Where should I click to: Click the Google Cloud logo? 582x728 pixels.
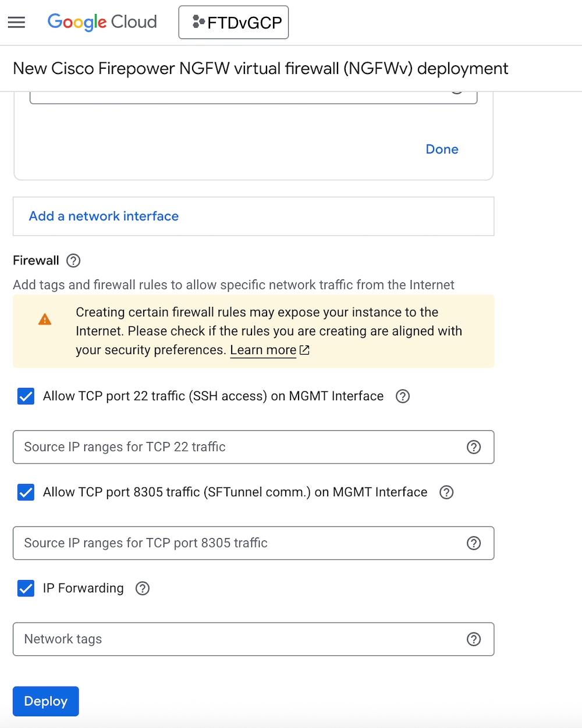(x=102, y=22)
